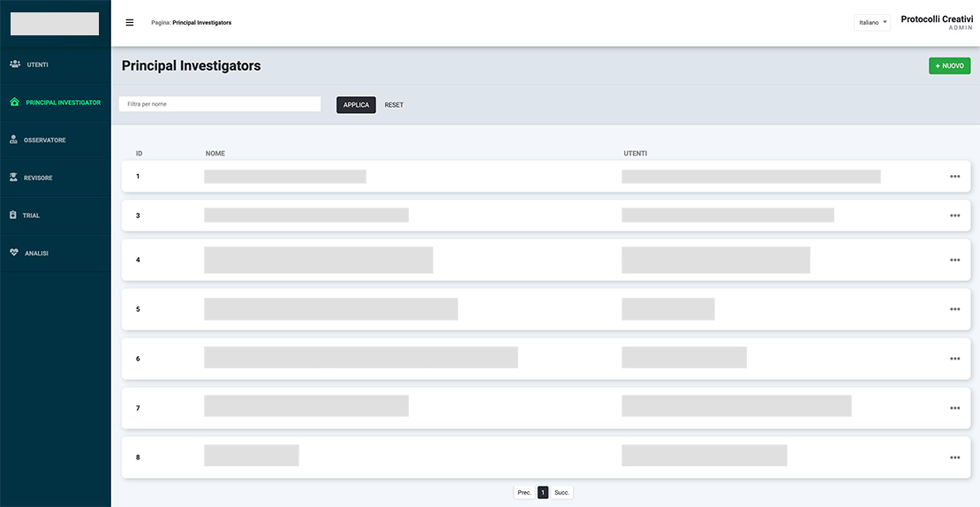Click the APPLICA filter button
Screen dimensions: 980x507
click(357, 105)
